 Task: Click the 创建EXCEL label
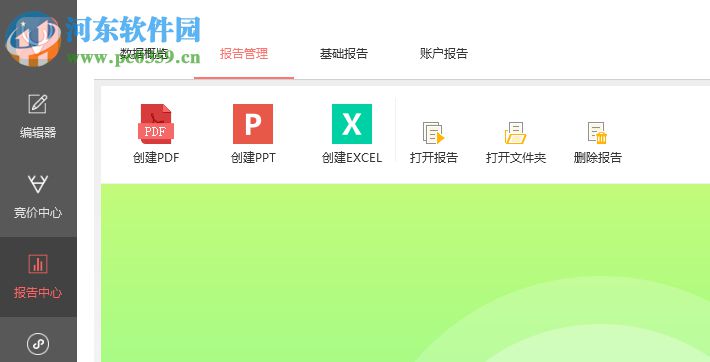point(352,158)
